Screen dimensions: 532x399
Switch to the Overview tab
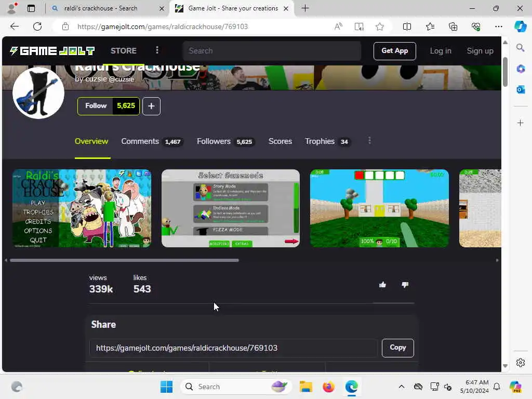coord(91,141)
